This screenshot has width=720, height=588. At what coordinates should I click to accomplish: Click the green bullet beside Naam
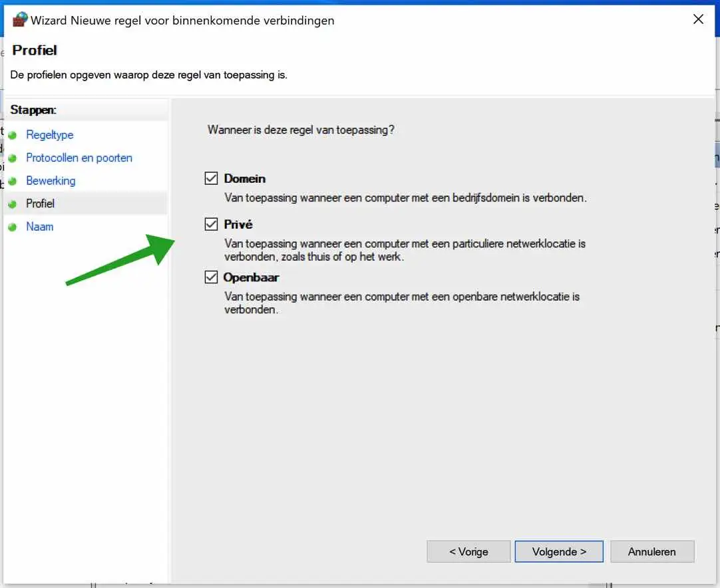(x=13, y=227)
